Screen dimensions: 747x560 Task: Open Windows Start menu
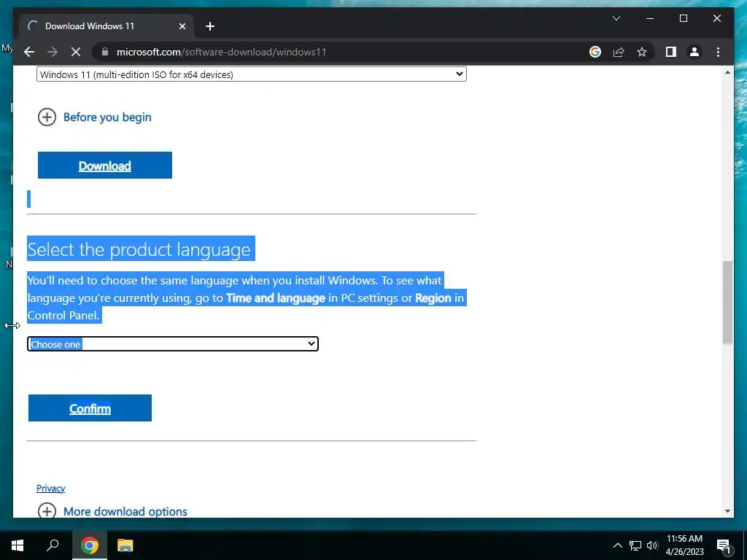coord(18,545)
